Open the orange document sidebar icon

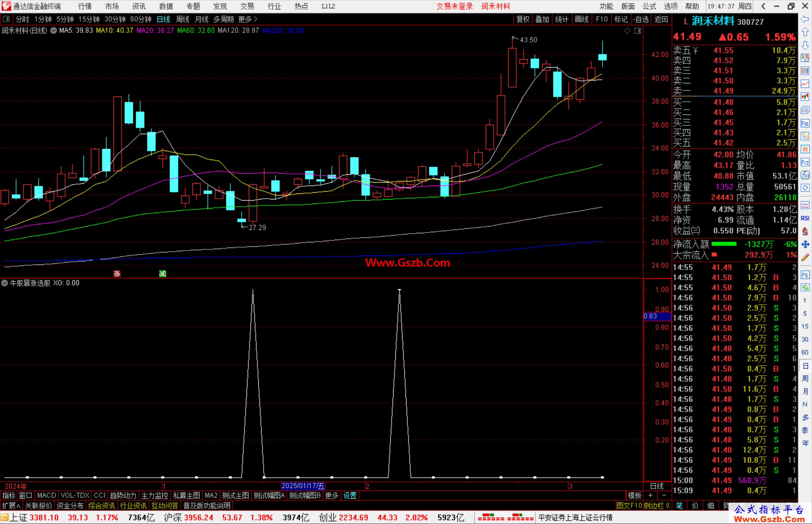tap(805, 149)
